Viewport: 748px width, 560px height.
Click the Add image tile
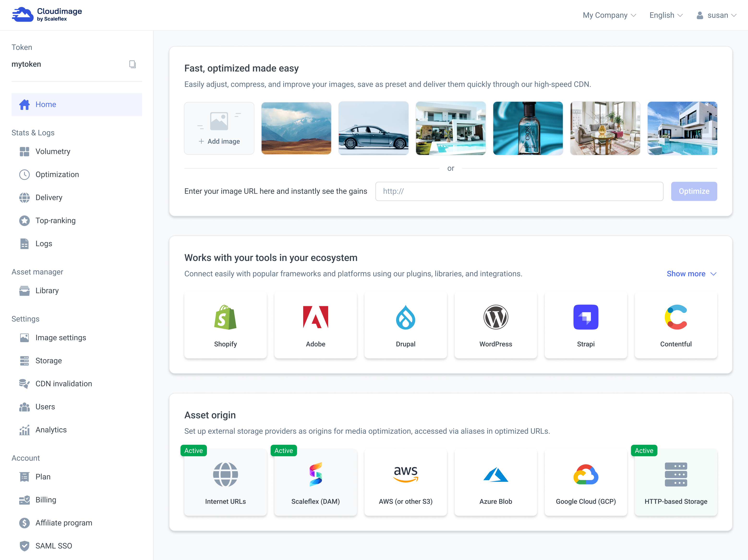click(x=219, y=128)
